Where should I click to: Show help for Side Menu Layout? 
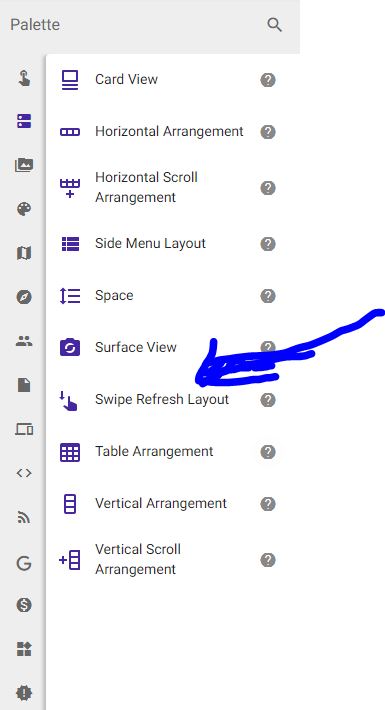(268, 244)
